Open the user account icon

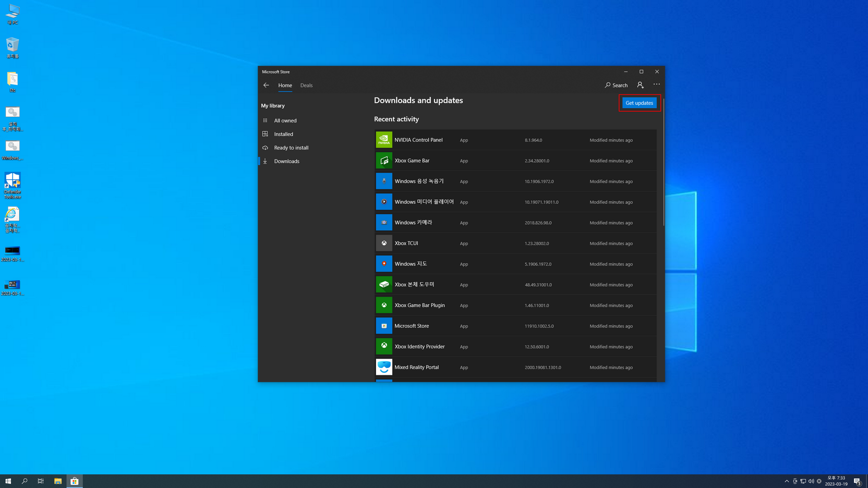click(640, 85)
